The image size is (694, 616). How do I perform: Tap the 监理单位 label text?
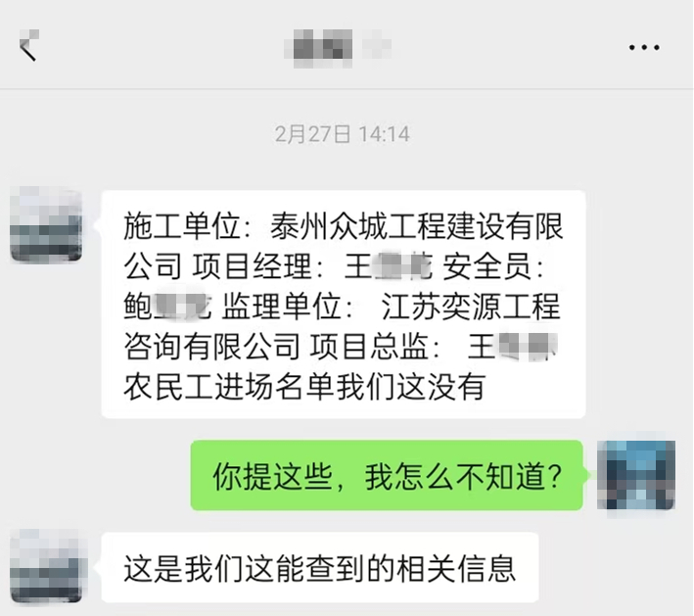tap(281, 306)
